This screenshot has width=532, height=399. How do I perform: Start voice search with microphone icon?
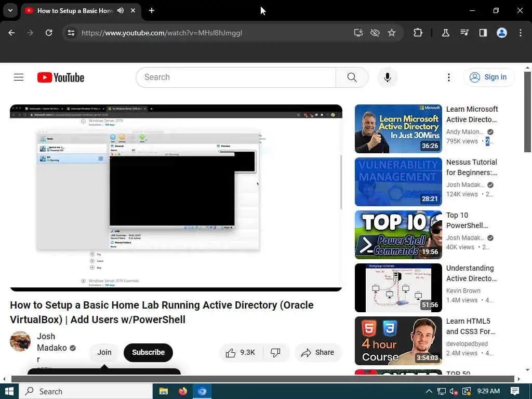(387, 77)
